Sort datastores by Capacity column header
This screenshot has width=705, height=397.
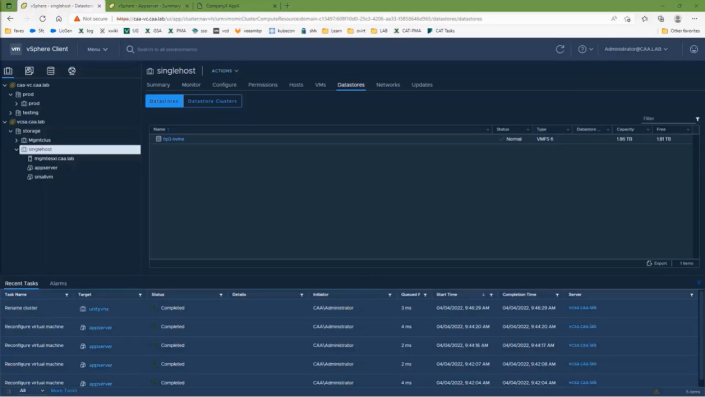click(625, 129)
